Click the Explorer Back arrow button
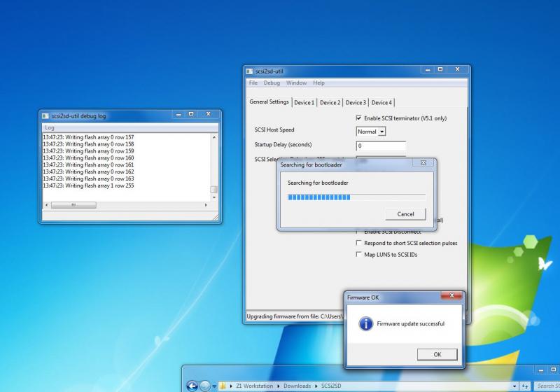This screenshot has width=560, height=392. (x=192, y=386)
